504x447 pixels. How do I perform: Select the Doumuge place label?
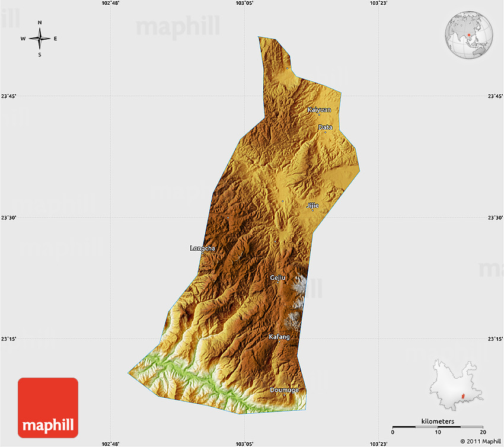[x=285, y=390]
